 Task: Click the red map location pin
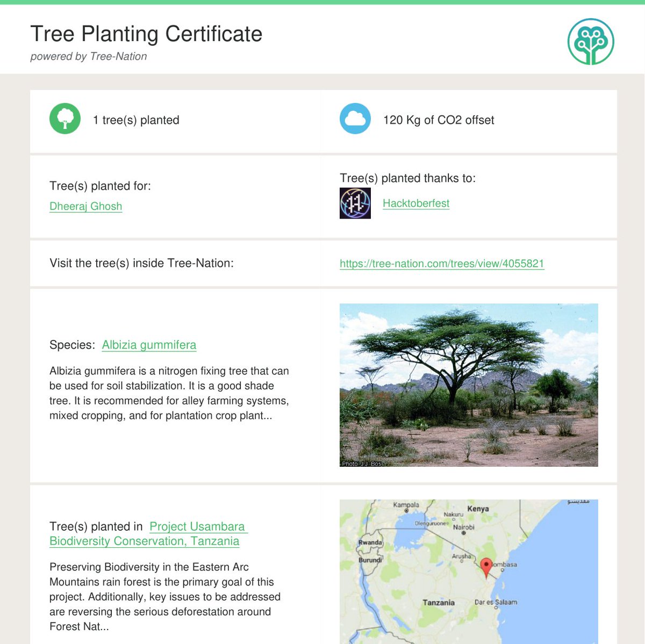pyautogui.click(x=486, y=568)
